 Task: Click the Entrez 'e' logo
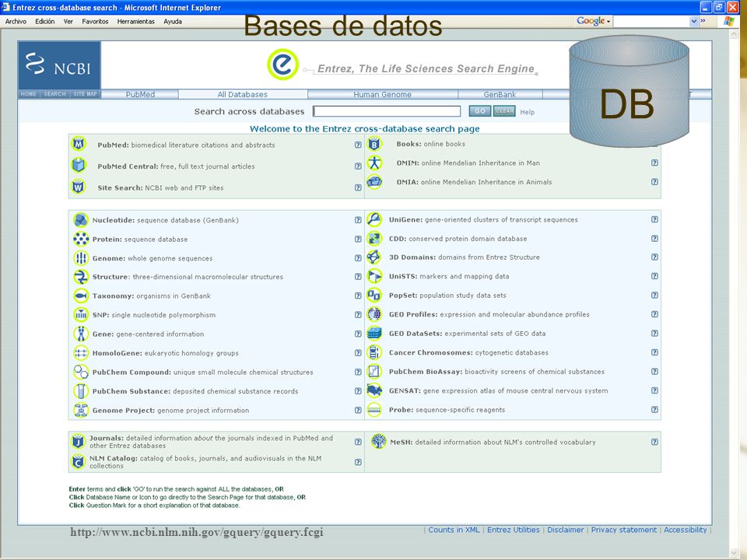tap(283, 65)
